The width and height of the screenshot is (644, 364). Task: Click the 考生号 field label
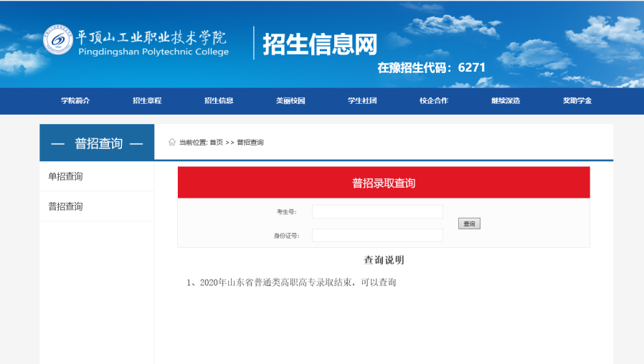tap(286, 212)
